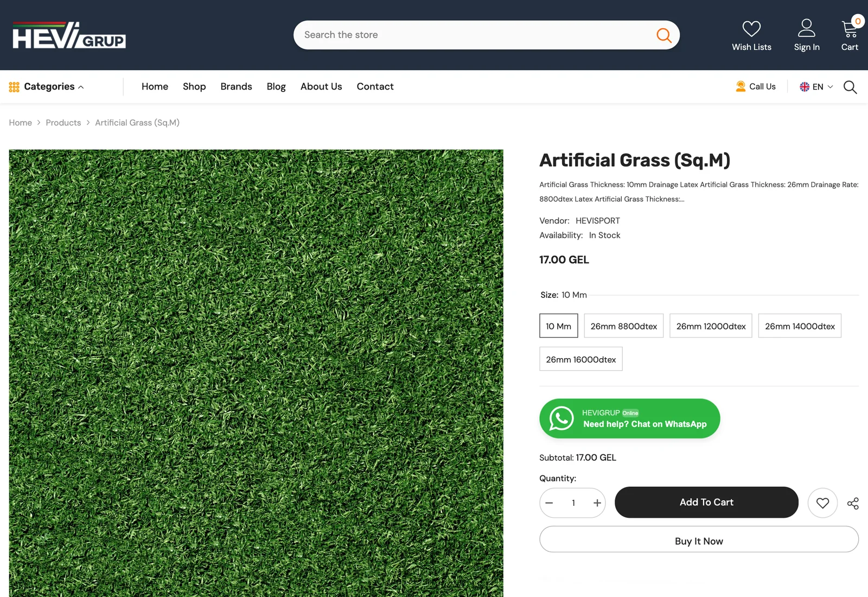Go to the Home breadcrumb link
The image size is (868, 597).
tap(21, 123)
